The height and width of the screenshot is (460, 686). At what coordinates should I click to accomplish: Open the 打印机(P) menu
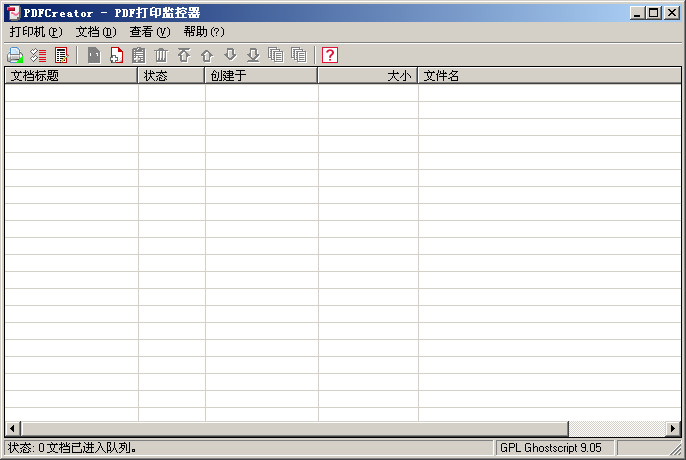(36, 32)
